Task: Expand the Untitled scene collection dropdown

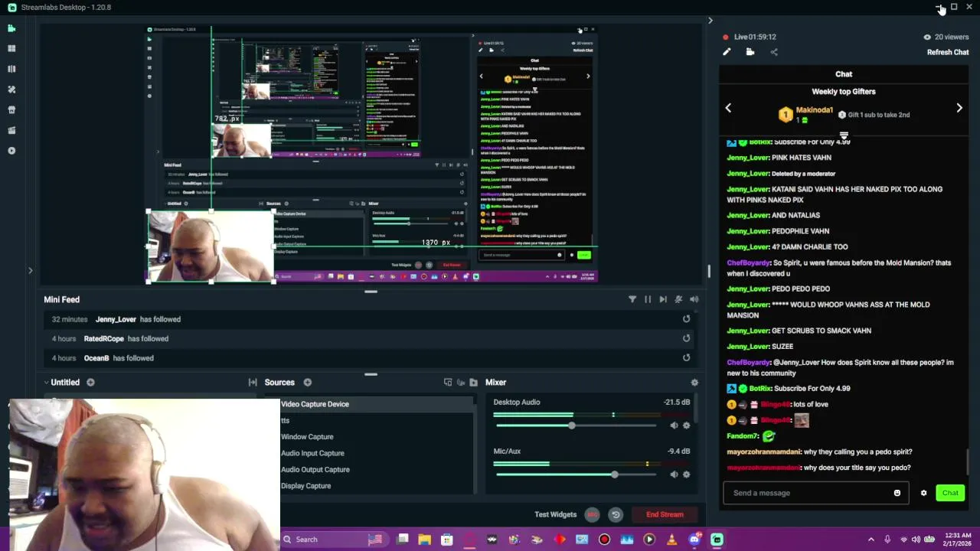Action: tap(61, 382)
